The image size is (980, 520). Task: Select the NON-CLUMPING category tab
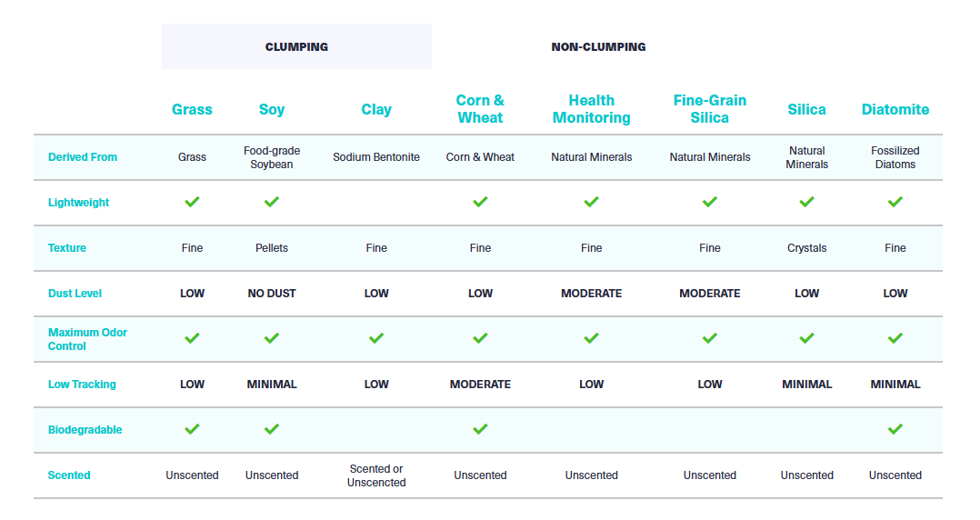(598, 47)
